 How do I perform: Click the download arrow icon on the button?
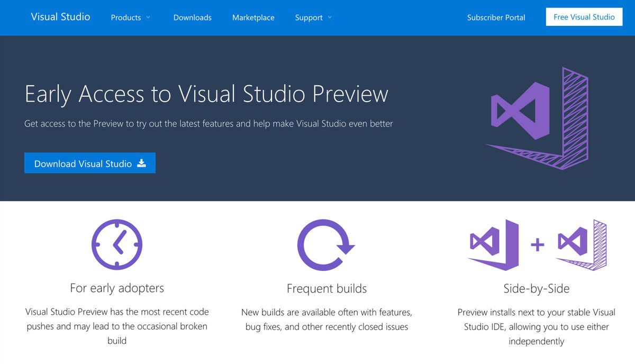pyautogui.click(x=141, y=163)
